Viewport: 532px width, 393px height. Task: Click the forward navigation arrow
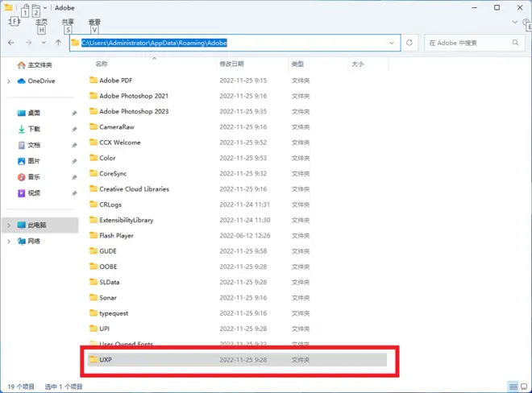pyautogui.click(x=28, y=43)
